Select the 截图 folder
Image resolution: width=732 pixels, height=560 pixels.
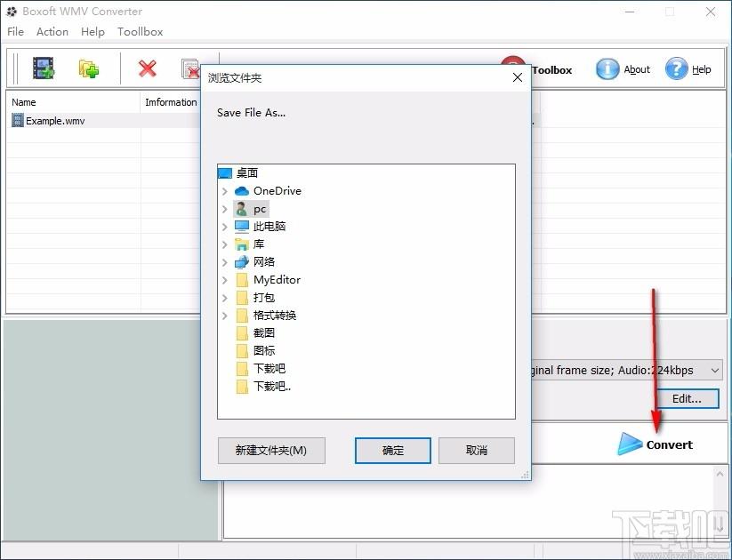[x=264, y=332]
